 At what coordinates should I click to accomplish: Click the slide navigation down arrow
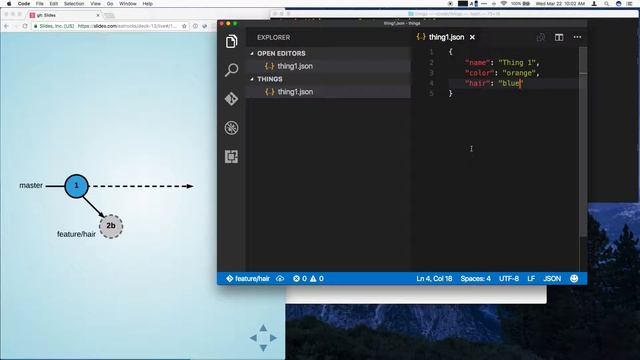263,348
